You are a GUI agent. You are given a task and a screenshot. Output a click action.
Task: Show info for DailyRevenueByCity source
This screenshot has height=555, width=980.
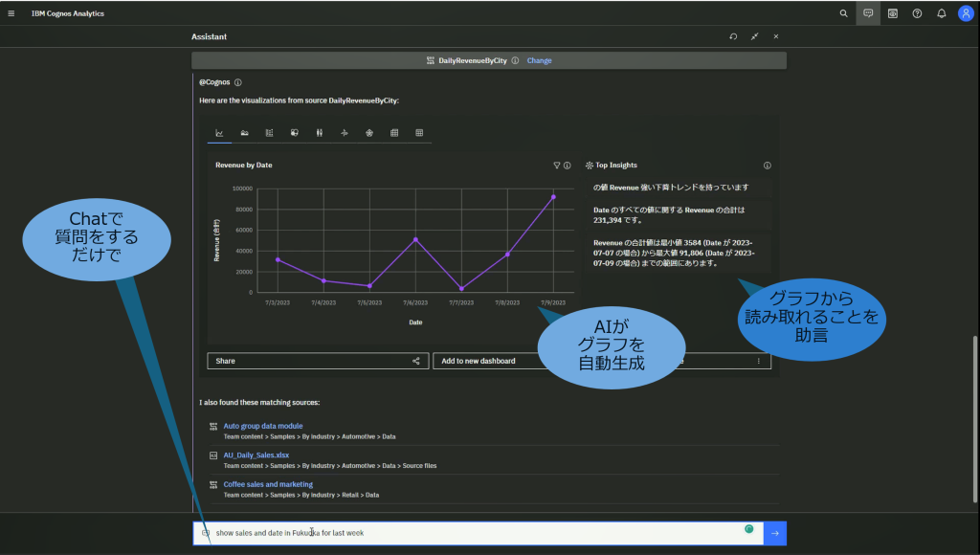click(x=515, y=60)
